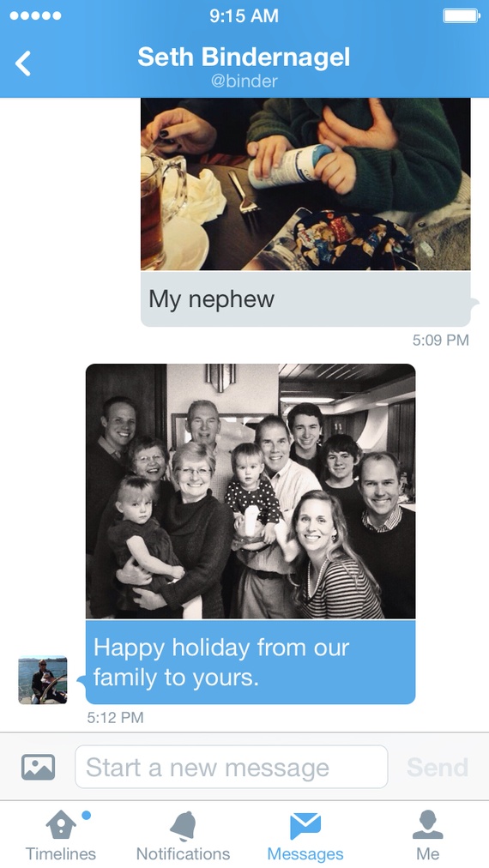The width and height of the screenshot is (489, 868).
Task: Tap the @binder handle
Action: (x=244, y=81)
